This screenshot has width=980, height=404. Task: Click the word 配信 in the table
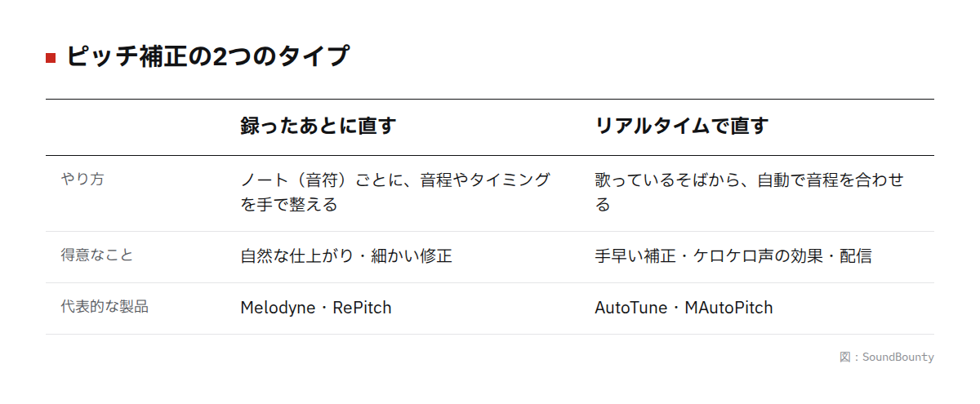(x=856, y=256)
